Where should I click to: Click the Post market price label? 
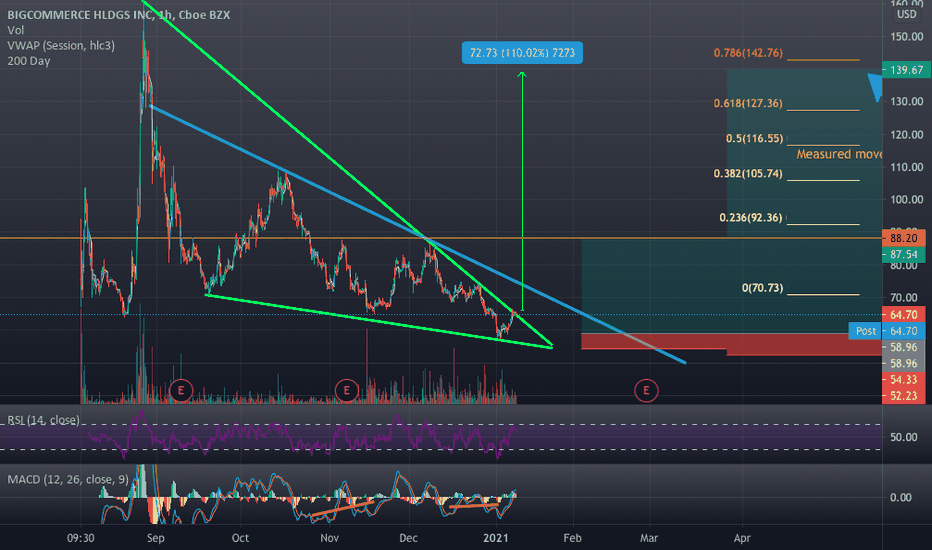tap(865, 331)
